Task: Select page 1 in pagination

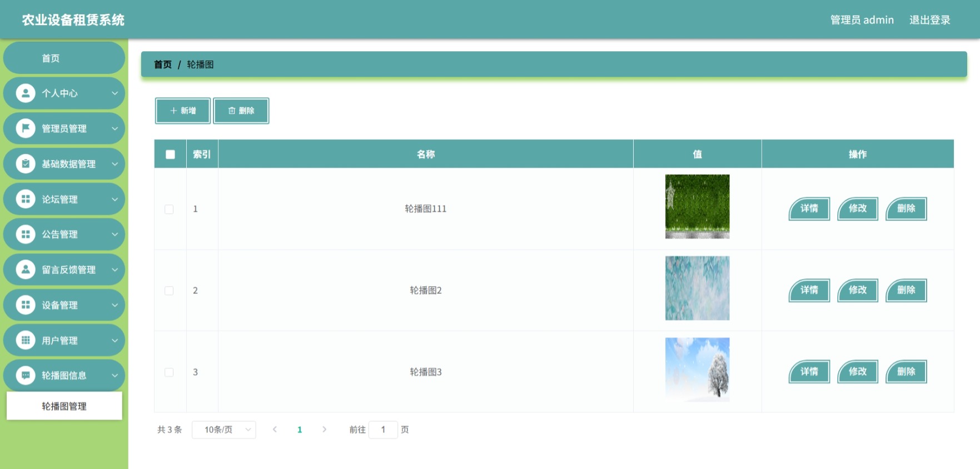Action: coord(300,430)
